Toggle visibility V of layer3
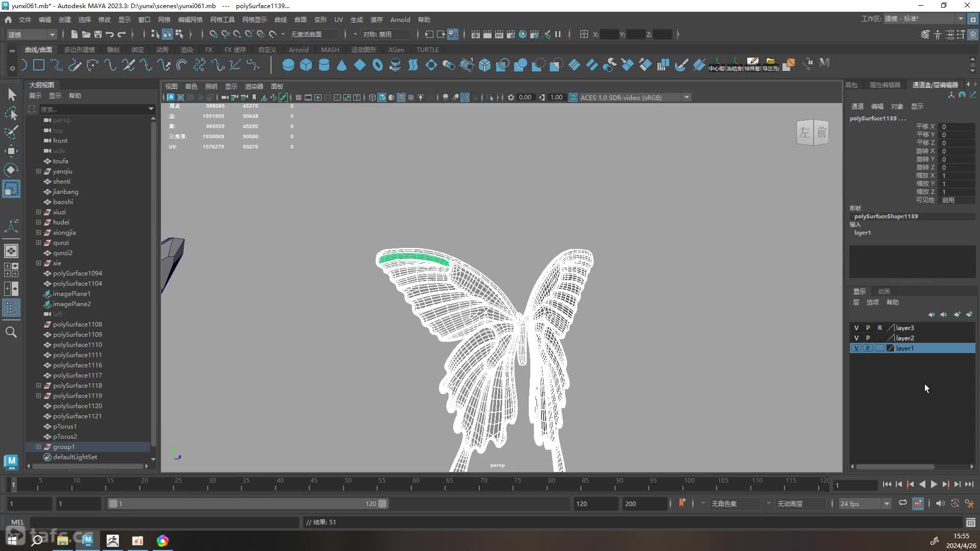The width and height of the screenshot is (980, 551). (x=856, y=328)
